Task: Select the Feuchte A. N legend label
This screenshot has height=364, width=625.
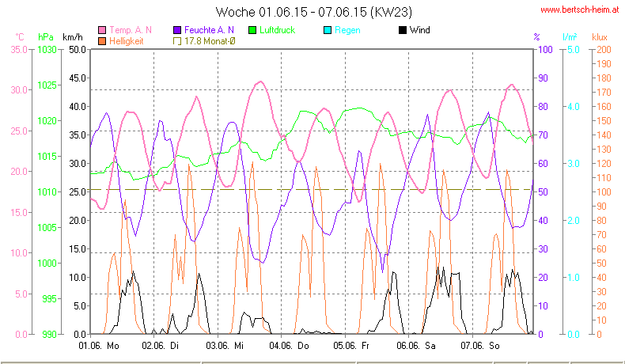Action: coord(209,30)
